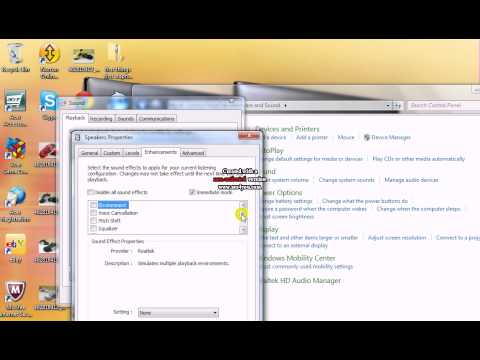Click the Connect to an external display link
This screenshot has height=360, width=480.
[x=295, y=246]
